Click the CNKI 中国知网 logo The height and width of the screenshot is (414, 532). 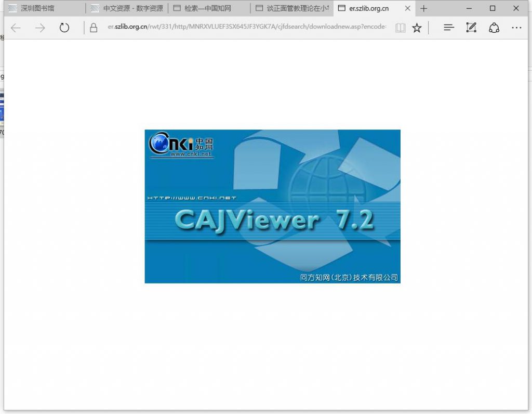pos(181,145)
